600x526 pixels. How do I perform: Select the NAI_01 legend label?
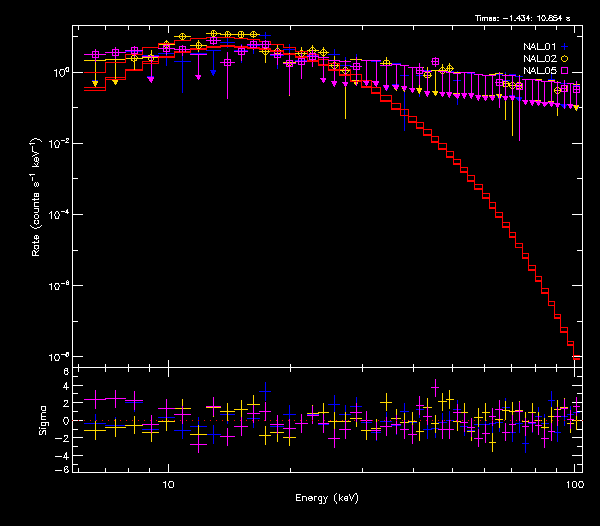click(x=540, y=46)
